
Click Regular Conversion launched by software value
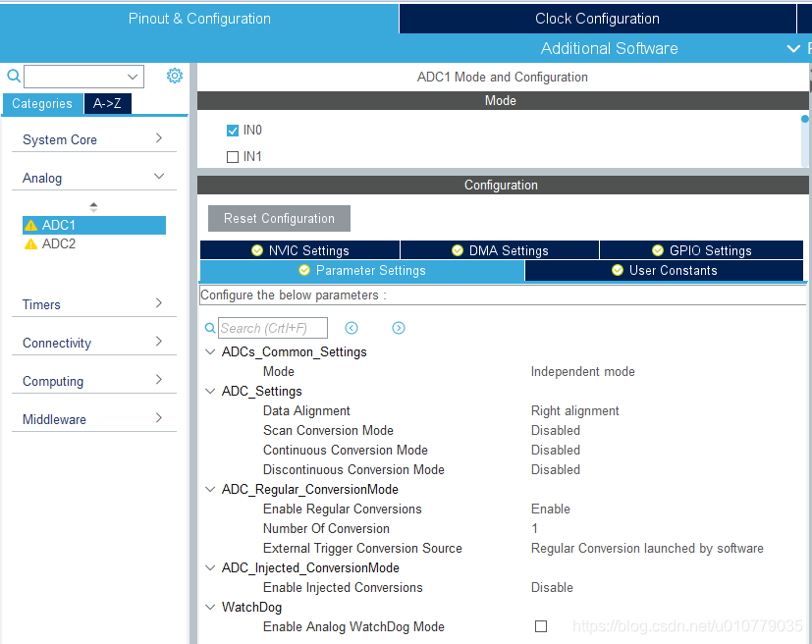(647, 549)
